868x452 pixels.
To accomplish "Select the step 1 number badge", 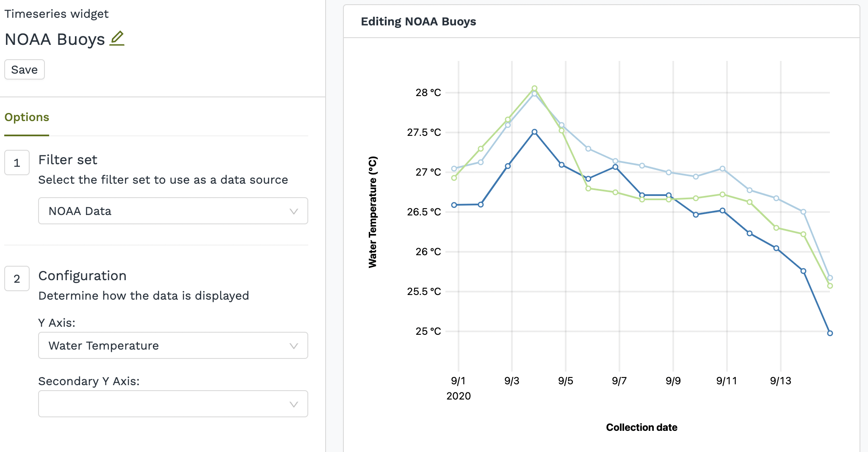I will tap(17, 163).
